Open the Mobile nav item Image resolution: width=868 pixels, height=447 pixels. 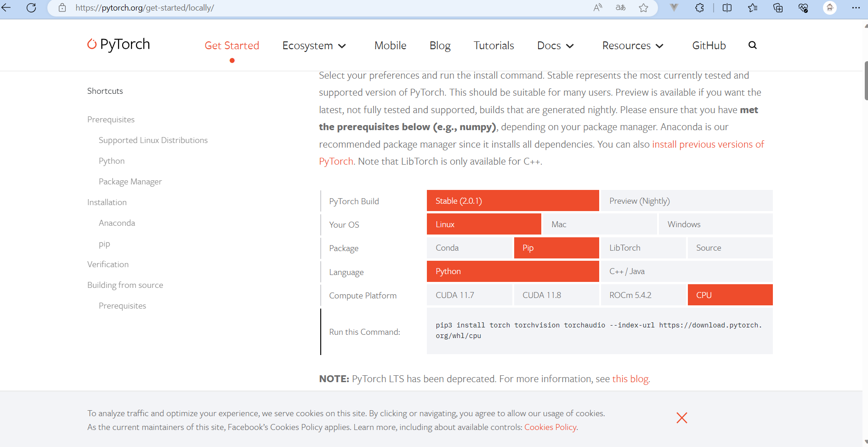(x=390, y=46)
